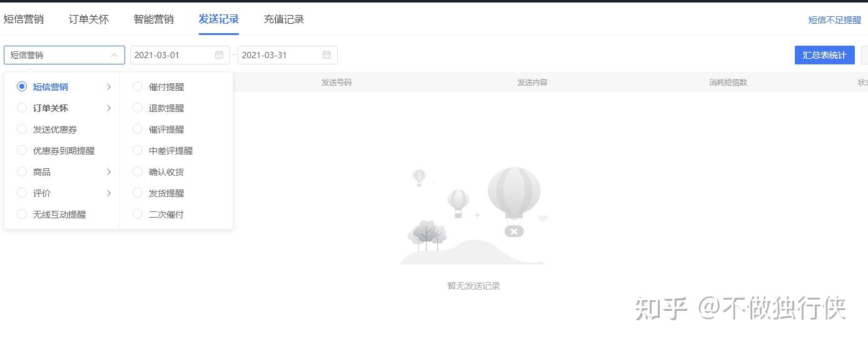Switch to the 短信营销 tab

click(24, 19)
